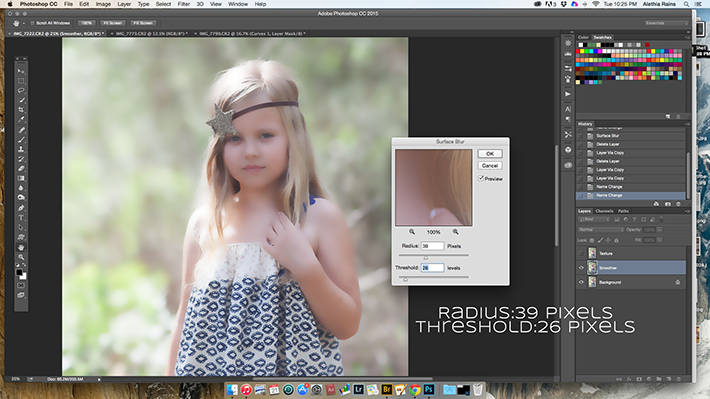Screen dimensions: 710x399
Task: Select the Brush tool
Action: pyautogui.click(x=21, y=139)
